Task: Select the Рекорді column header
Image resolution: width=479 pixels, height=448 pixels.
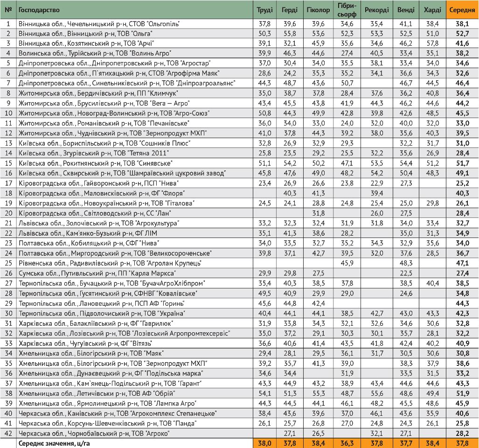Action: 376,10
